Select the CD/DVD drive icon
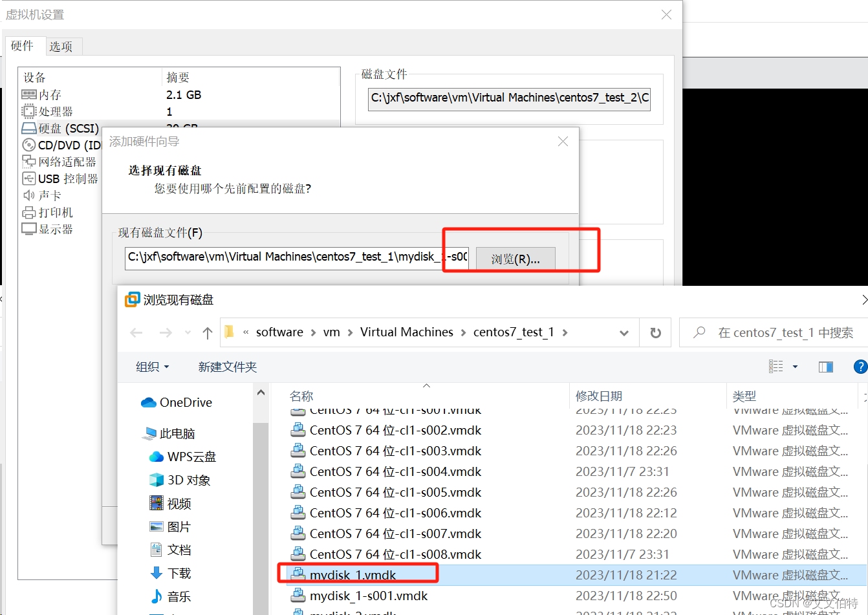Image resolution: width=868 pixels, height=615 pixels. click(29, 145)
